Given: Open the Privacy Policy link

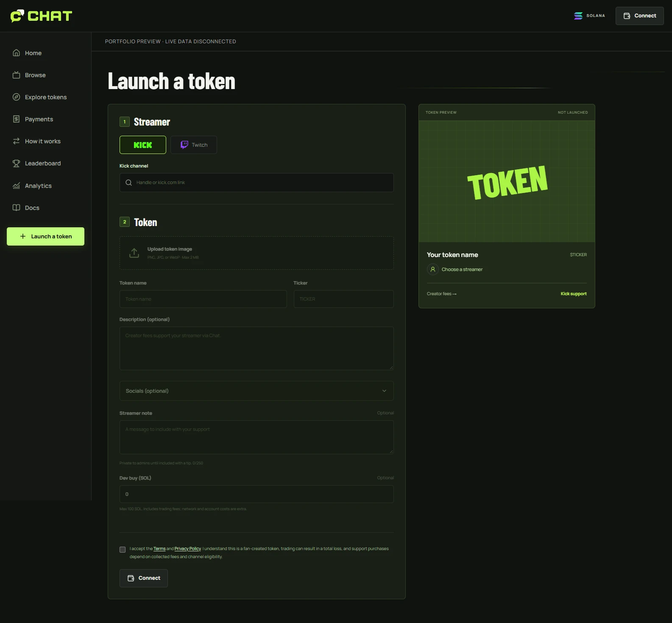Looking at the screenshot, I should click(x=188, y=549).
